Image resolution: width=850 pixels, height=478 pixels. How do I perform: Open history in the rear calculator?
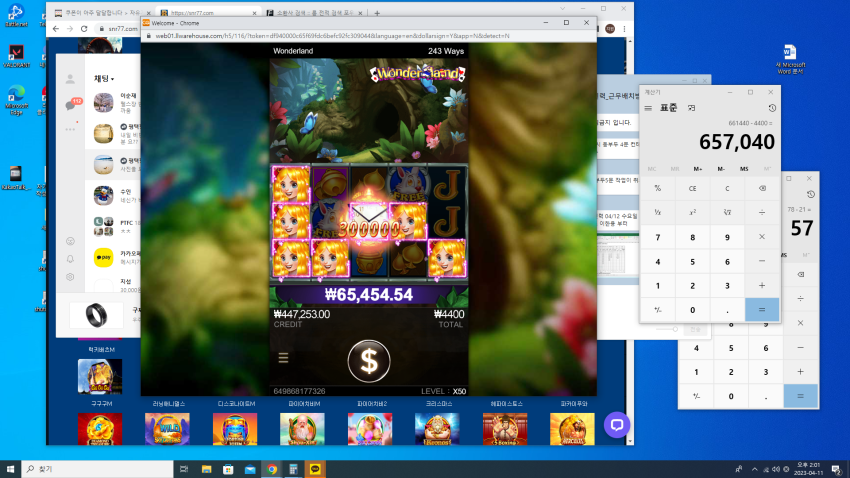810,195
